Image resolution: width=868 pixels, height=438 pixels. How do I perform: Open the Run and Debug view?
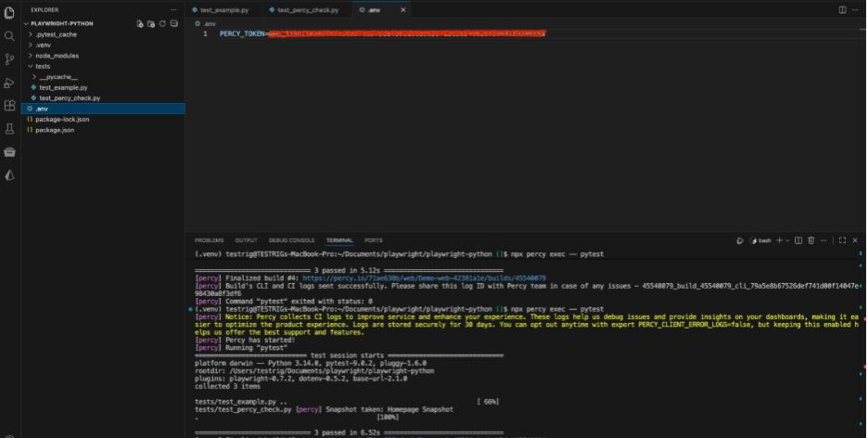pyautogui.click(x=10, y=82)
